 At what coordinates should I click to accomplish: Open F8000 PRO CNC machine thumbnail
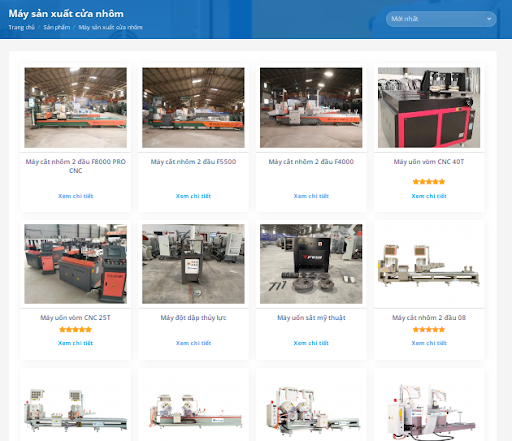(x=75, y=108)
